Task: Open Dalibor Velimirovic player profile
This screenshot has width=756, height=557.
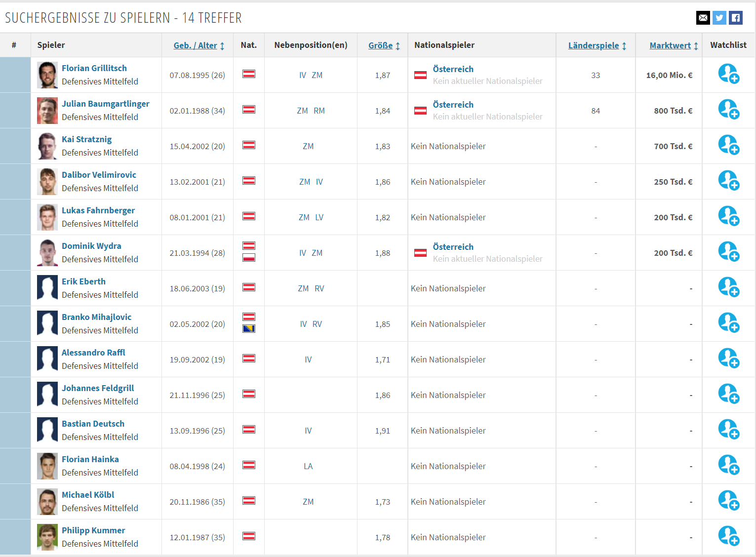Action: (x=99, y=175)
